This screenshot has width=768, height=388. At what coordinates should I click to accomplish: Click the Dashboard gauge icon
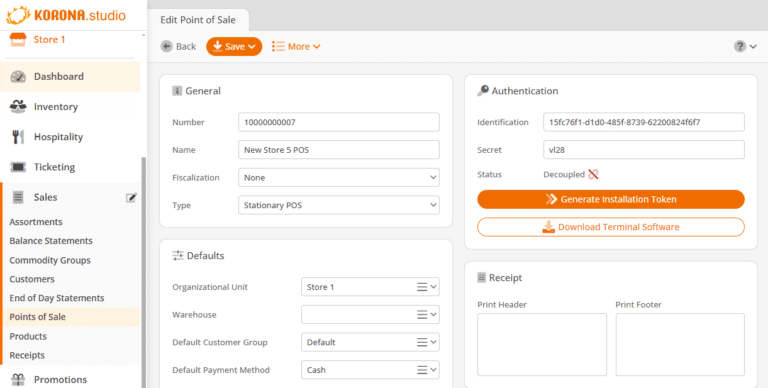click(x=18, y=76)
